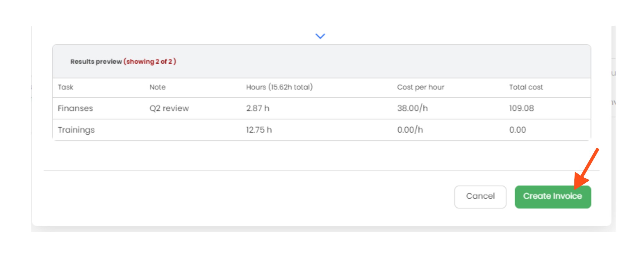Select the Finanses task row
Image resolution: width=644 pixels, height=271 pixels.
click(76, 108)
